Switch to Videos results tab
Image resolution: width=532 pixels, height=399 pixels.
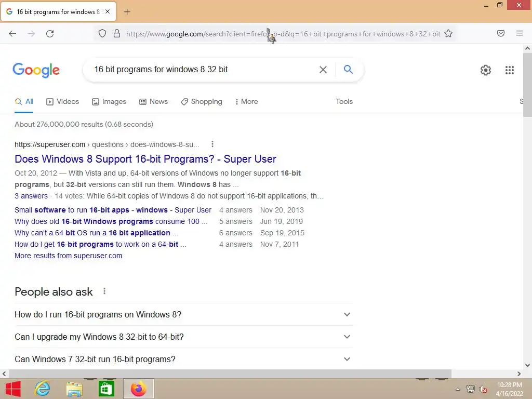(62, 101)
